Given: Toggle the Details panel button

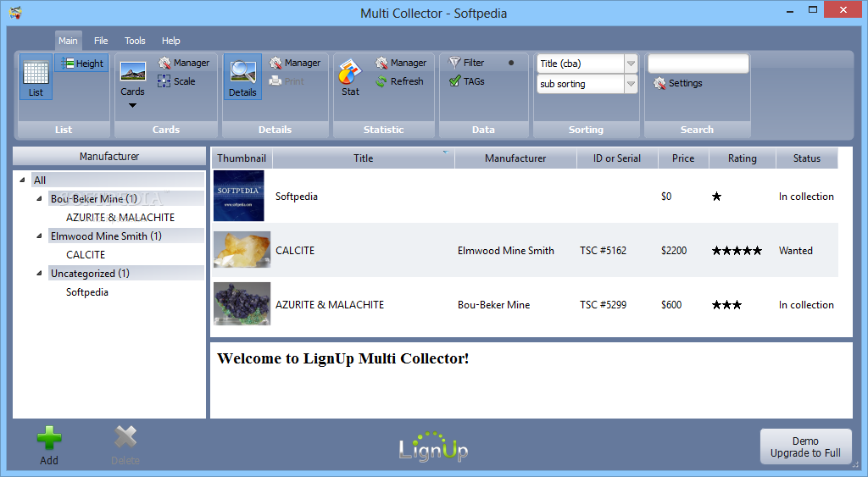Looking at the screenshot, I should (x=242, y=77).
